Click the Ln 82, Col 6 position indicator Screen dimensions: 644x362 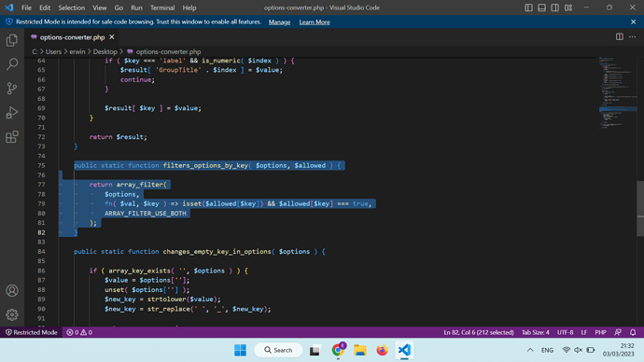[479, 332]
